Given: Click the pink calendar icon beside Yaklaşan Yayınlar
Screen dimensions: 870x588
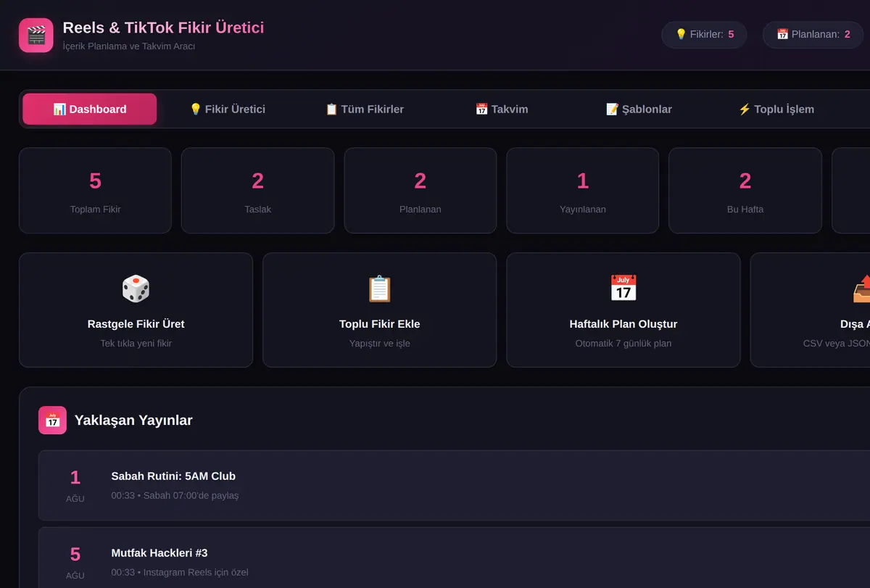Looking at the screenshot, I should pos(52,421).
